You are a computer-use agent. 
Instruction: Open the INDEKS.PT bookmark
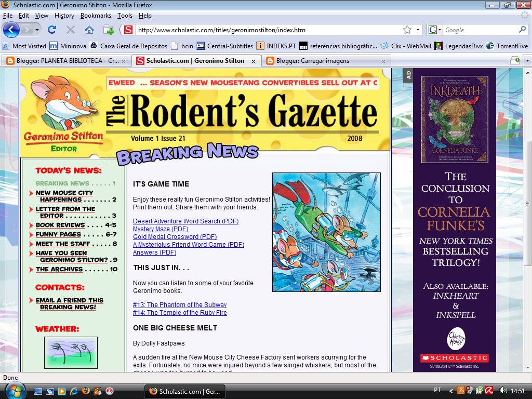coord(276,46)
